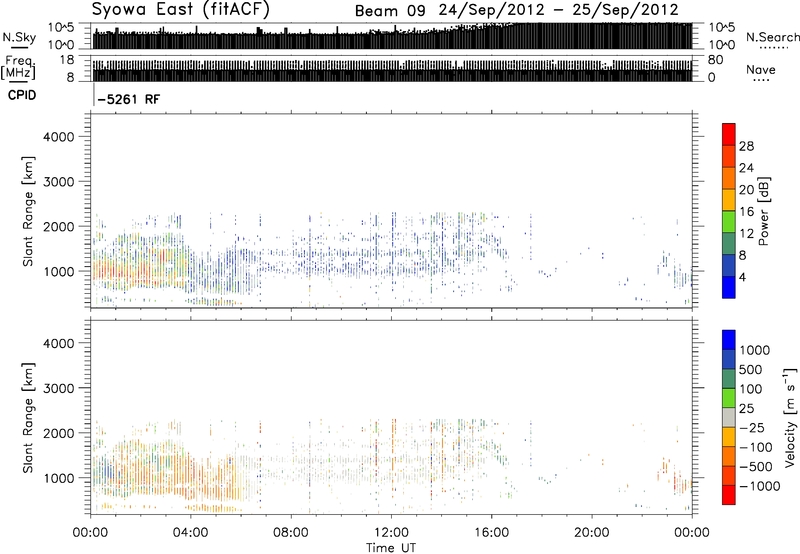Click the '20:00' time axis tick label
This screenshot has width=800, height=554.
click(591, 533)
